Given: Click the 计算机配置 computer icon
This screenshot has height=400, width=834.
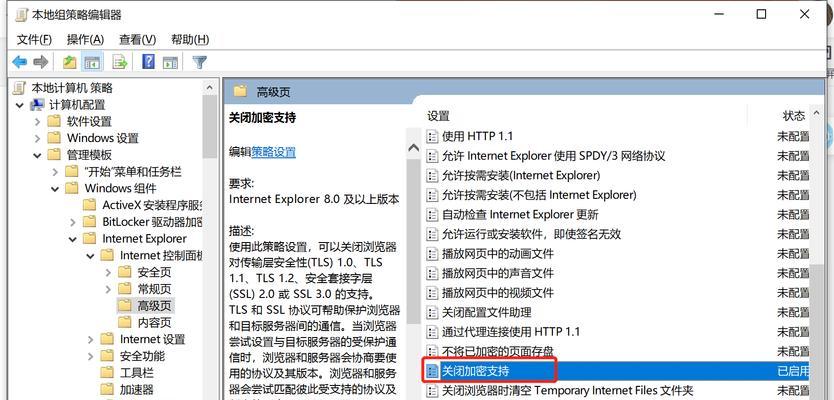Looking at the screenshot, I should point(37,105).
